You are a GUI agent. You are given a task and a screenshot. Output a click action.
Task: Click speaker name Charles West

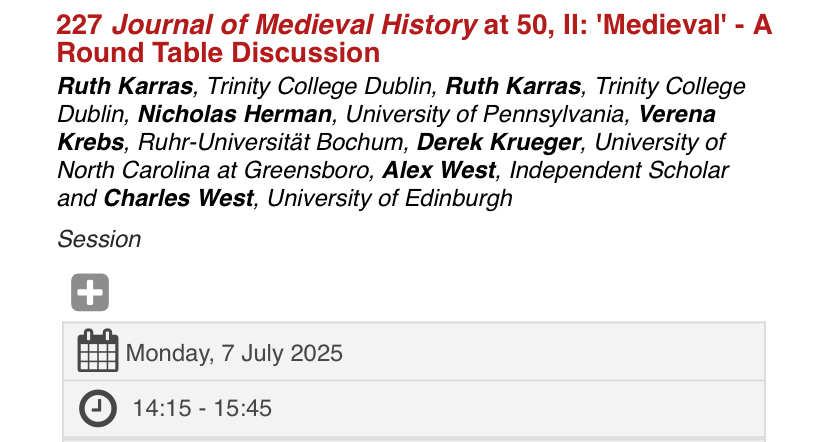click(180, 198)
